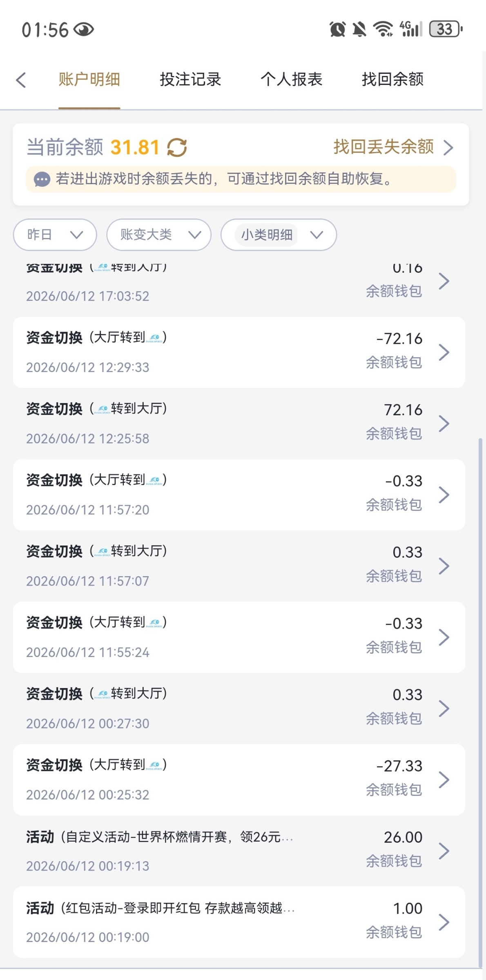Tap the alarm icon in status bar
486x980 pixels.
click(337, 29)
